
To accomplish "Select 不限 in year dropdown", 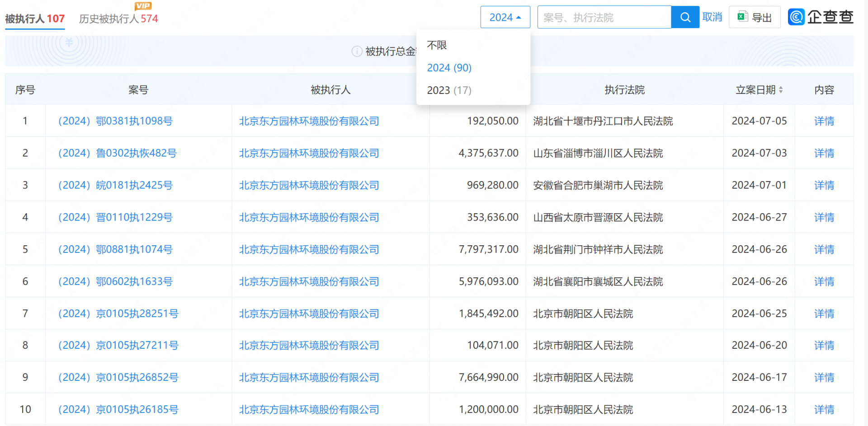I will point(437,45).
